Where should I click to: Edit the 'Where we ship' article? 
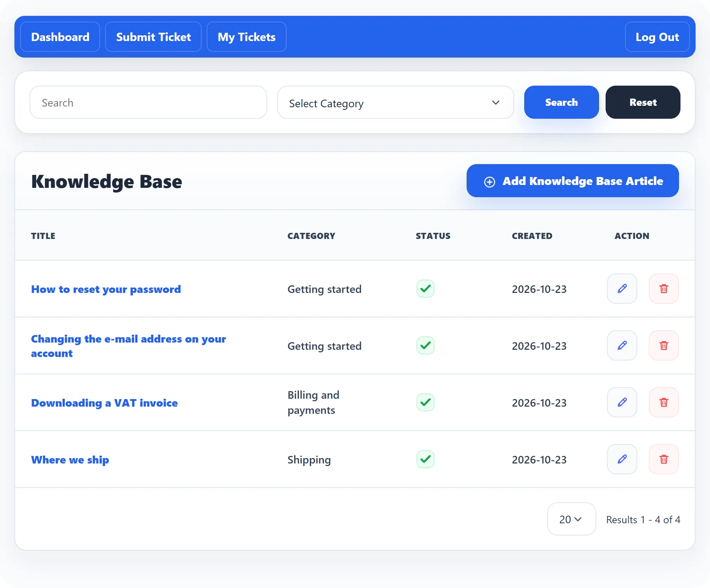(622, 459)
